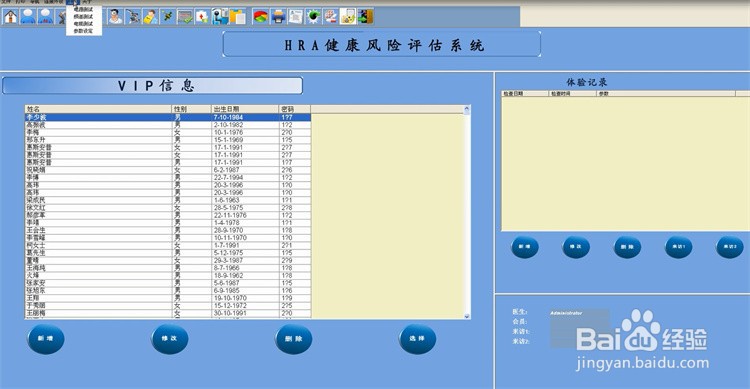Click 修改 button under VIP list
The width and height of the screenshot is (750, 389).
pyautogui.click(x=169, y=339)
